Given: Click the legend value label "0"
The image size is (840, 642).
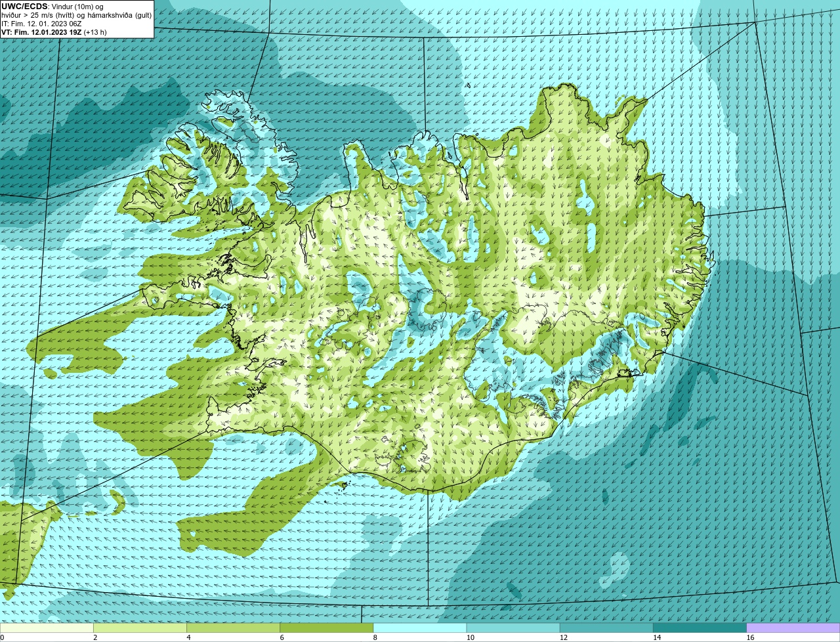Looking at the screenshot, I should 2,637.
